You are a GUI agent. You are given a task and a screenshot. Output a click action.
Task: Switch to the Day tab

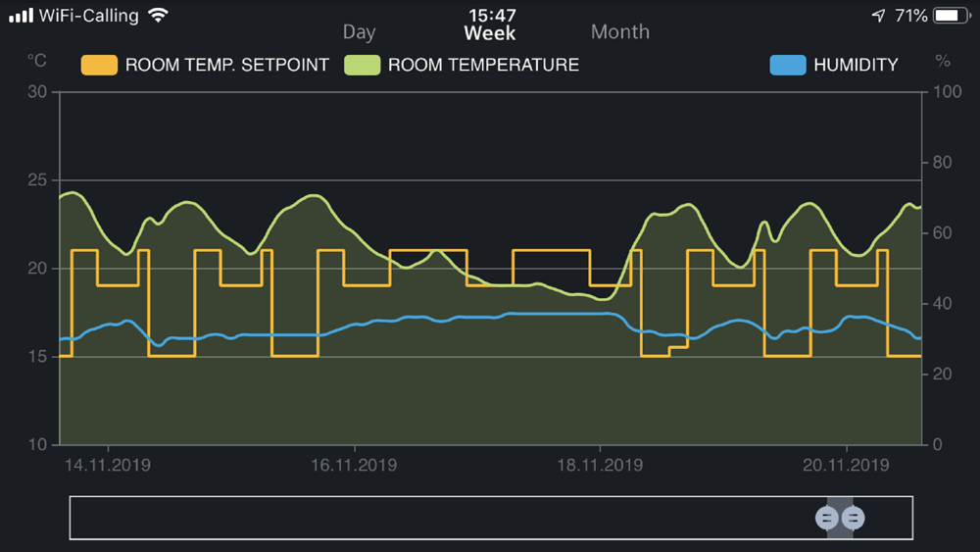pyautogui.click(x=359, y=32)
